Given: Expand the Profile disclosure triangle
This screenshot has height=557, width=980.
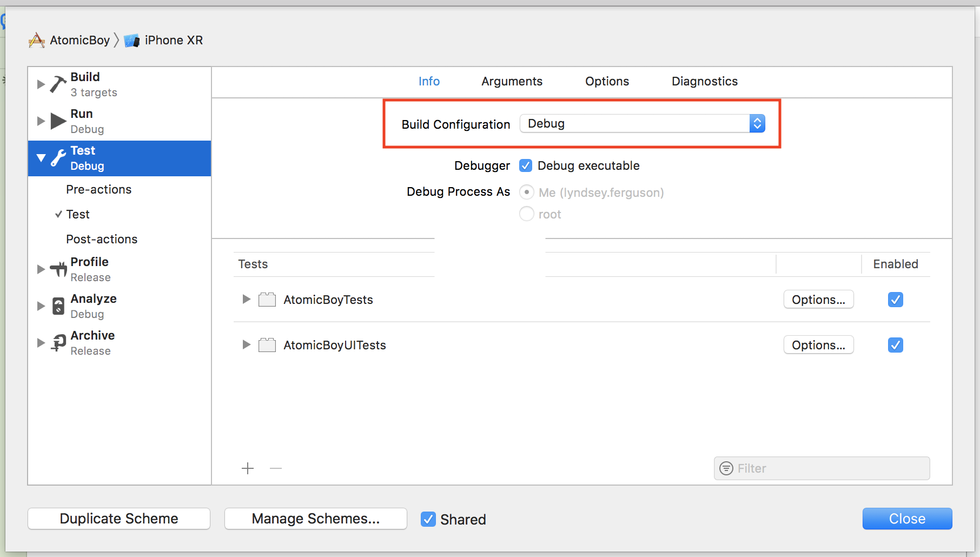Looking at the screenshot, I should (x=41, y=269).
